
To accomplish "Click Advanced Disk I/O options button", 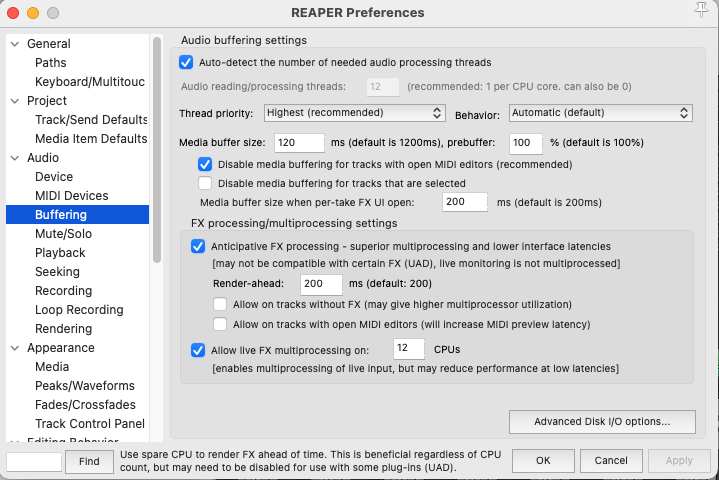I will pos(601,421).
